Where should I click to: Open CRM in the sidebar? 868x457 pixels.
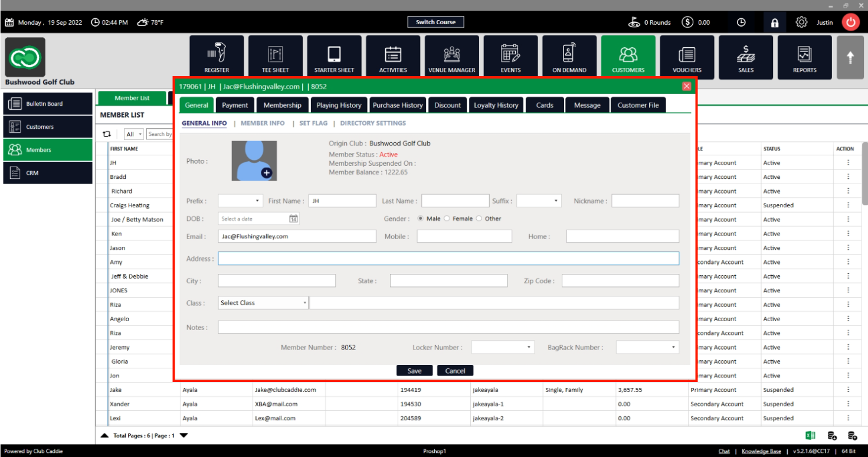[x=48, y=173]
